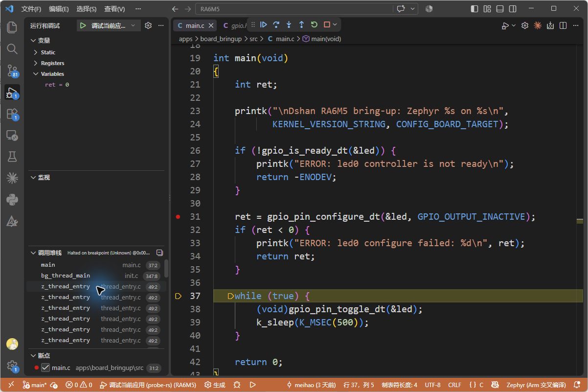
Task: Click the 生成 build button in status bar
Action: 215,385
